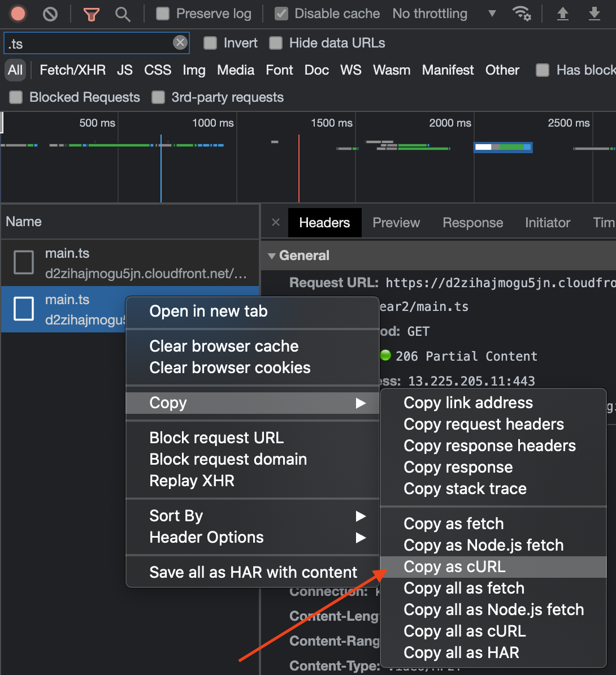Filter by Fetch/XHR requests
616x675 pixels.
pyautogui.click(x=72, y=70)
